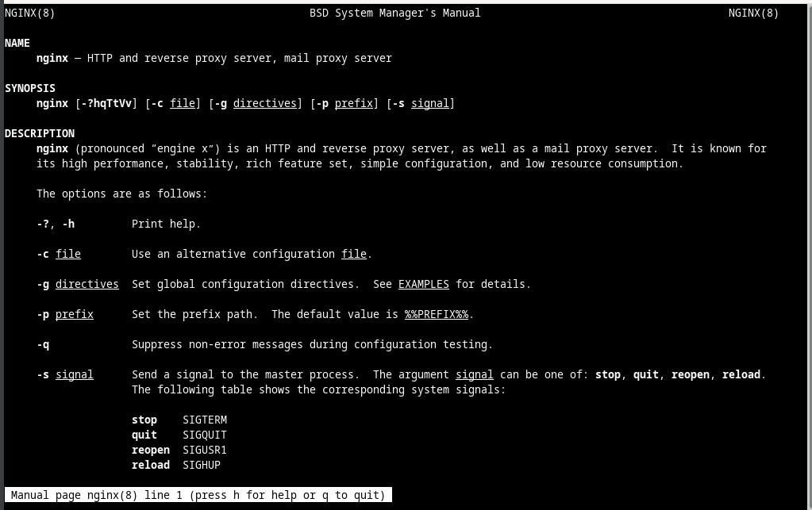Select the SYNOPSIS section heading
812x510 pixels.
click(x=30, y=88)
